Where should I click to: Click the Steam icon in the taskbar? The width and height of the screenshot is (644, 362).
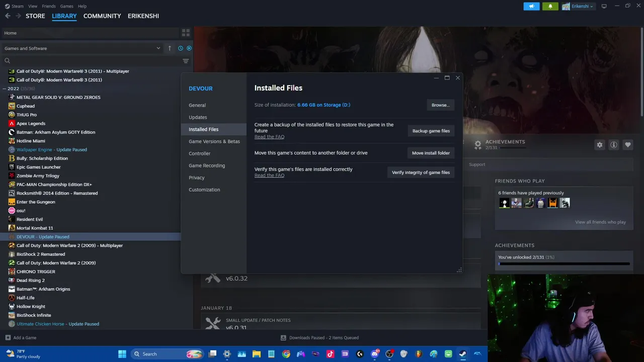point(462,354)
